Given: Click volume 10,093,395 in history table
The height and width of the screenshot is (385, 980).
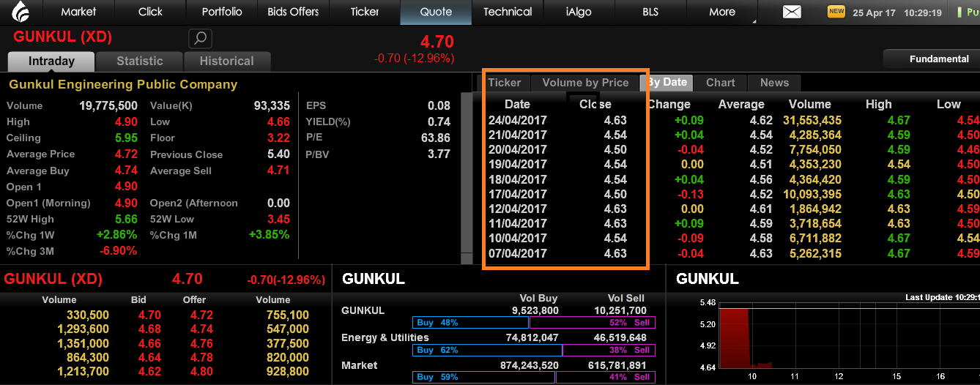Looking at the screenshot, I should click(812, 194).
